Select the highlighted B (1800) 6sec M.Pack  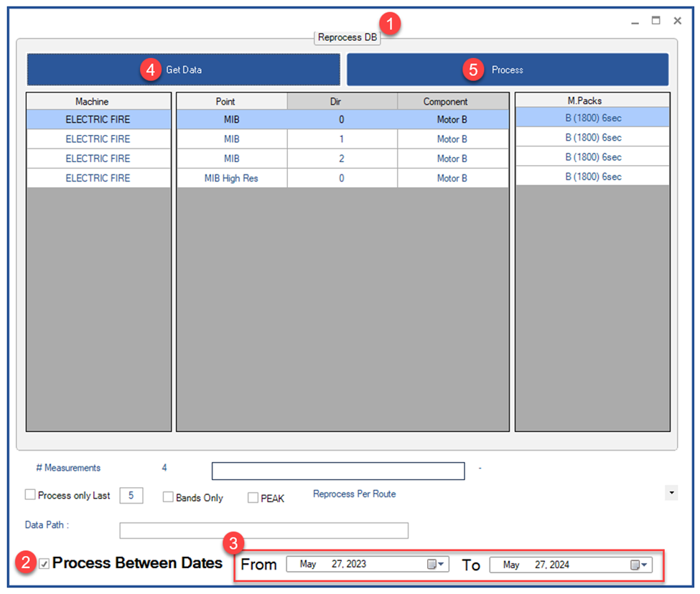point(593,118)
